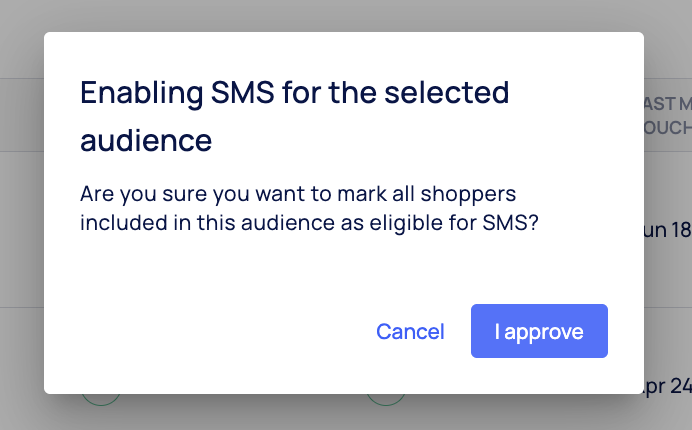
Task: Select the Apr 24 date cell
Action: click(x=668, y=386)
